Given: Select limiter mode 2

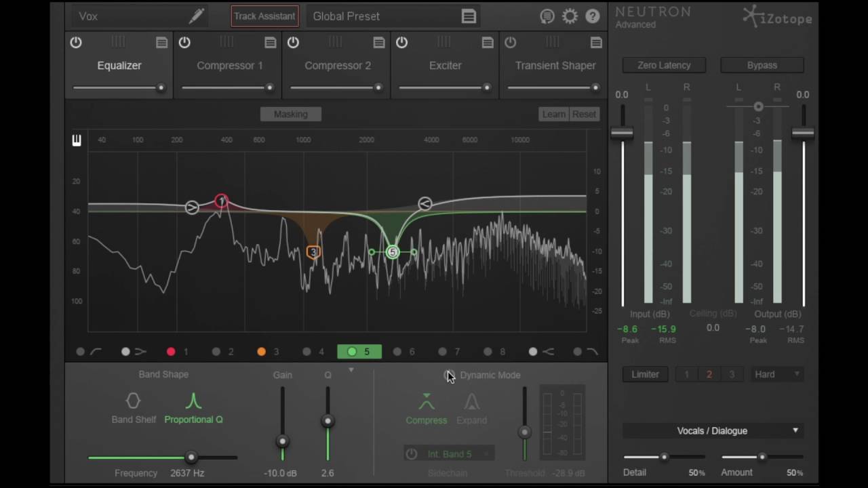Looking at the screenshot, I should (x=709, y=374).
